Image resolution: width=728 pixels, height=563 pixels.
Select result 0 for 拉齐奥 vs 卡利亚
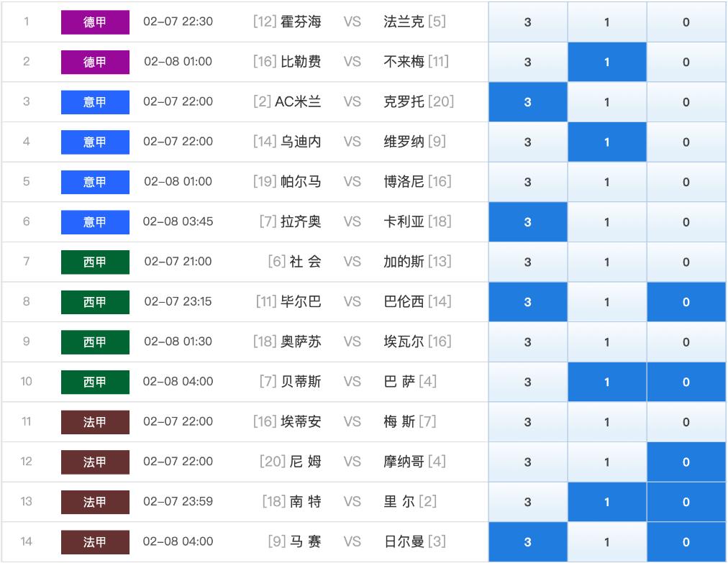pyautogui.click(x=686, y=222)
